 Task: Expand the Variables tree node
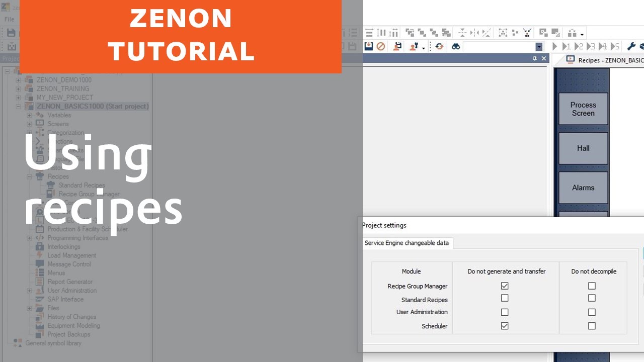coord(30,115)
